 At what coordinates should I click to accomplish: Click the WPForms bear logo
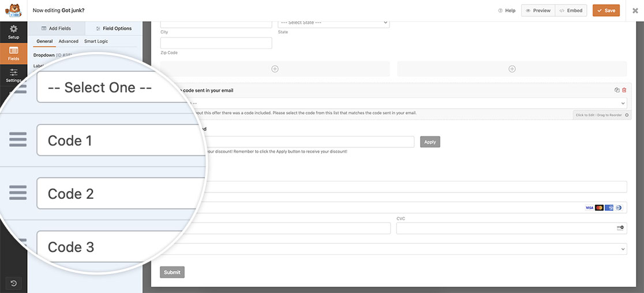13,10
